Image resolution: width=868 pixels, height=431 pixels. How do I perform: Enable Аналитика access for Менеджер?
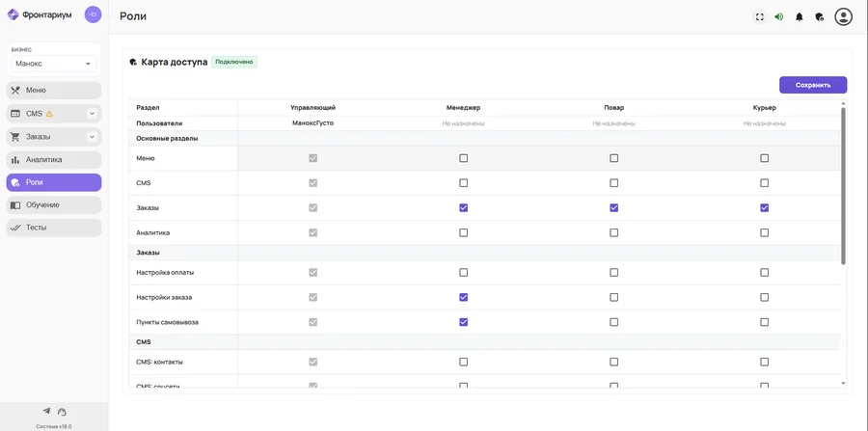point(463,233)
